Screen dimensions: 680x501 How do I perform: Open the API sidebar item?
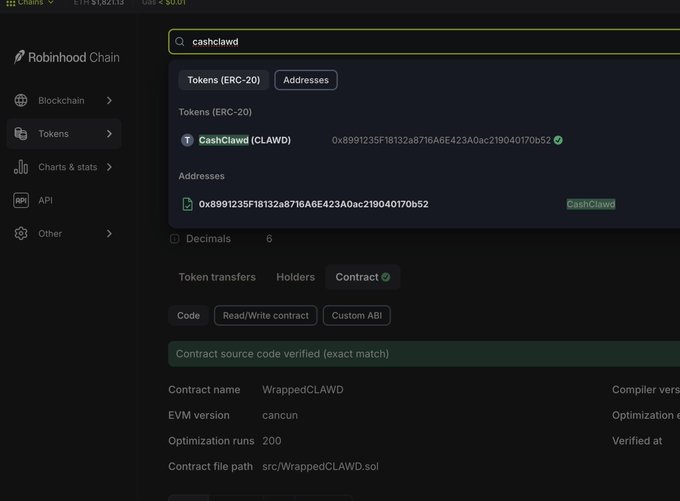click(x=64, y=200)
